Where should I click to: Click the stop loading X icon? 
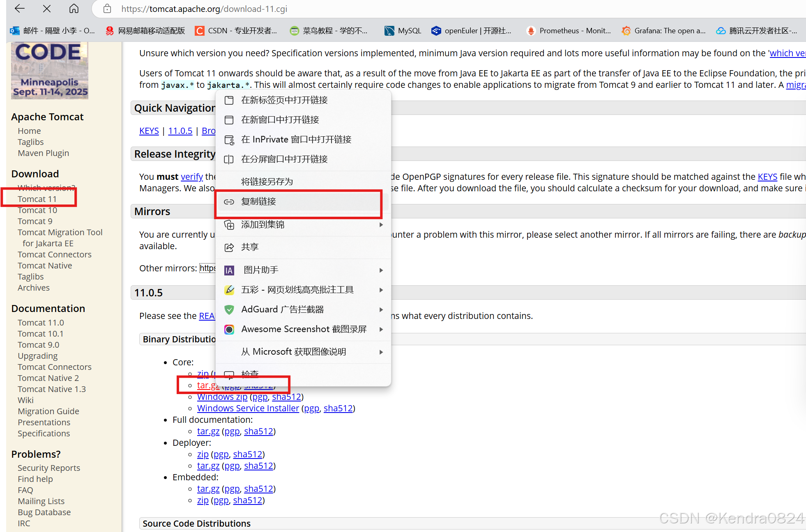pos(47,9)
